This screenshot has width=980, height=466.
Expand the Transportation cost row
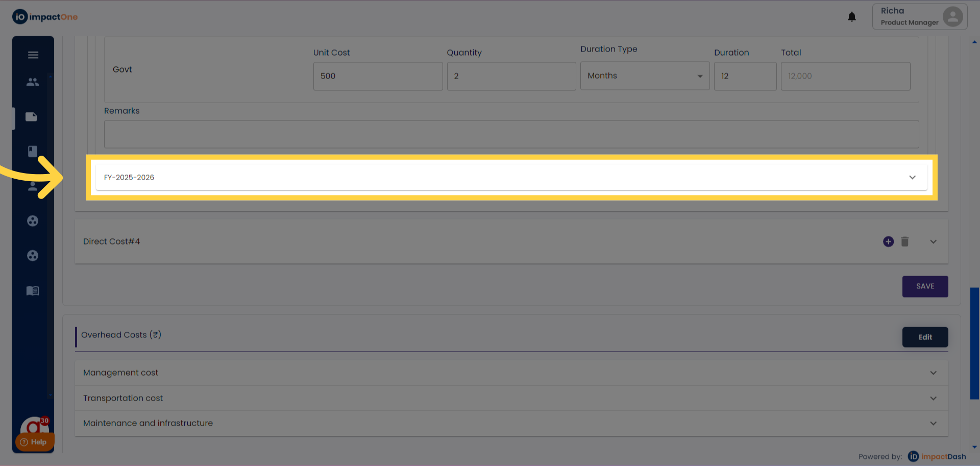tap(933, 398)
